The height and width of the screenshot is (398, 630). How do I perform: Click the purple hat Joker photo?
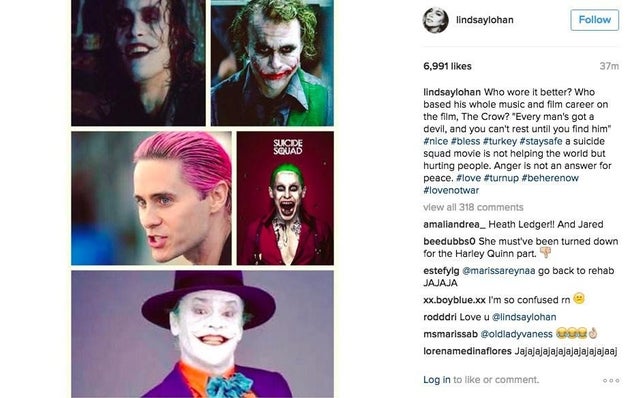click(202, 334)
